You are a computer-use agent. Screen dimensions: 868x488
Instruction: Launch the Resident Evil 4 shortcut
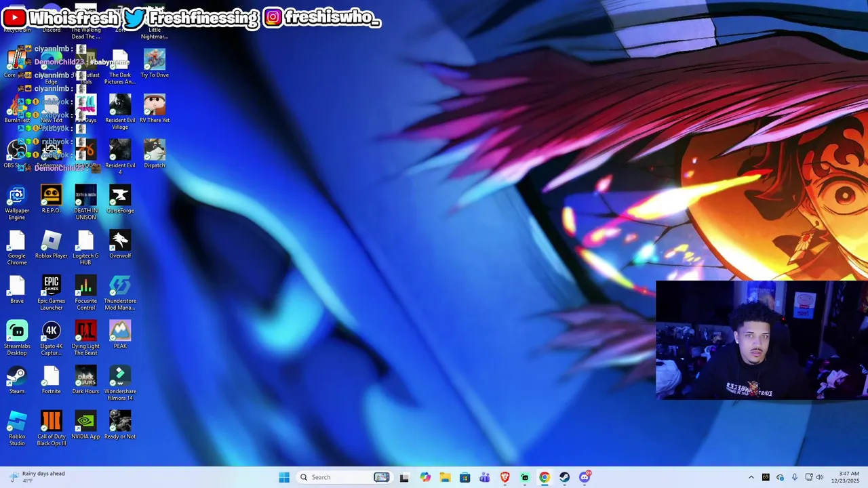120,158
